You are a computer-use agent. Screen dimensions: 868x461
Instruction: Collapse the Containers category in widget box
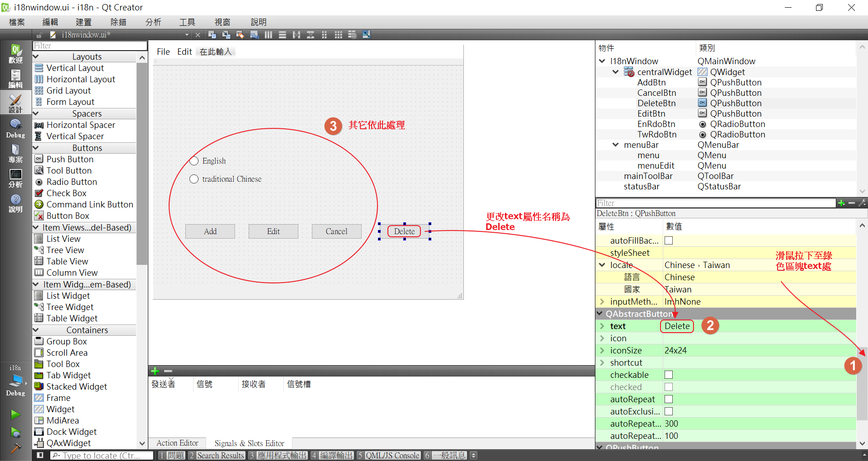point(36,330)
